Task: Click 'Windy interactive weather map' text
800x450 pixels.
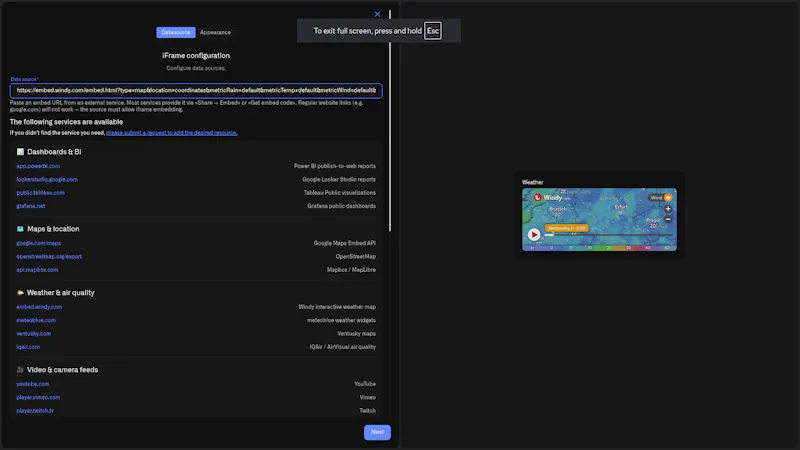Action: pos(337,307)
